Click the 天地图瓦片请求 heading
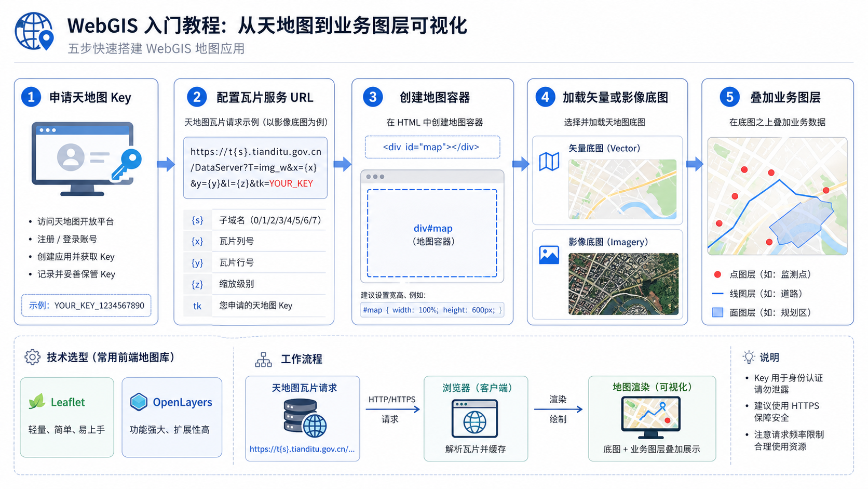Viewport: 868px width, 489px height. (304, 388)
